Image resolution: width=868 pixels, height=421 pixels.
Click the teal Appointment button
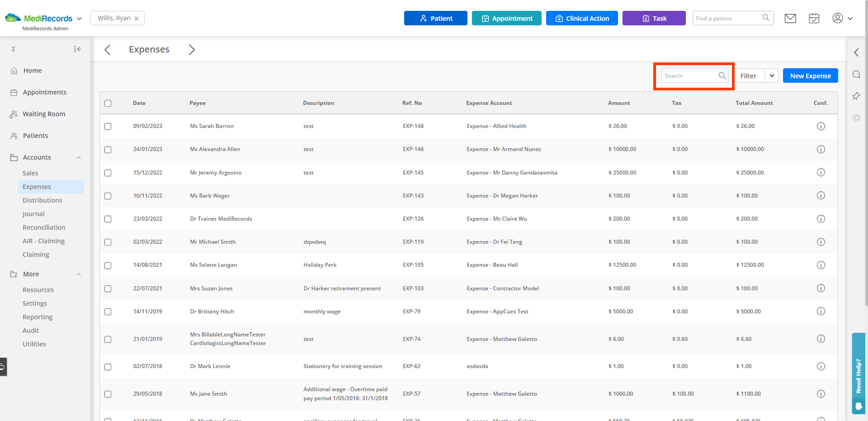click(x=506, y=18)
